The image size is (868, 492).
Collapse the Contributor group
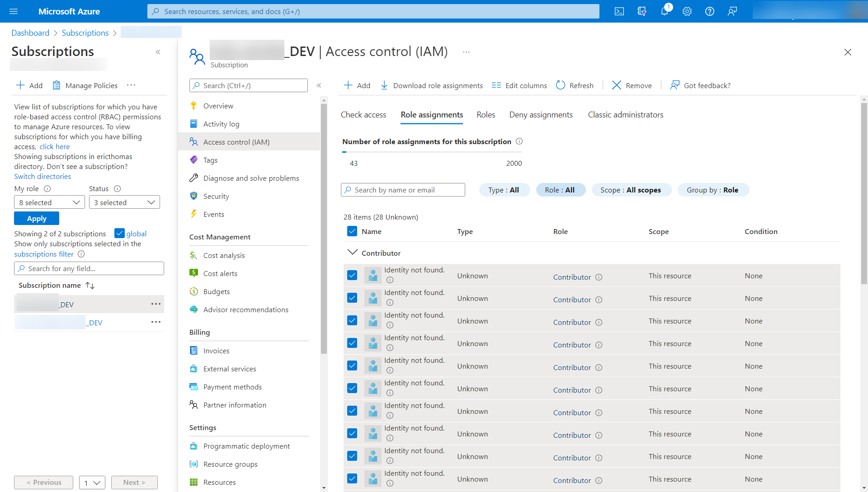click(352, 252)
